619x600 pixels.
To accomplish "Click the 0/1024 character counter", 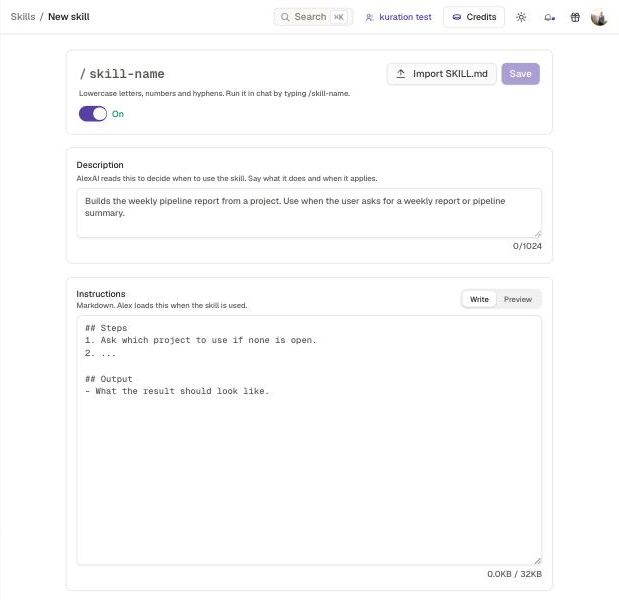I will tap(527, 246).
